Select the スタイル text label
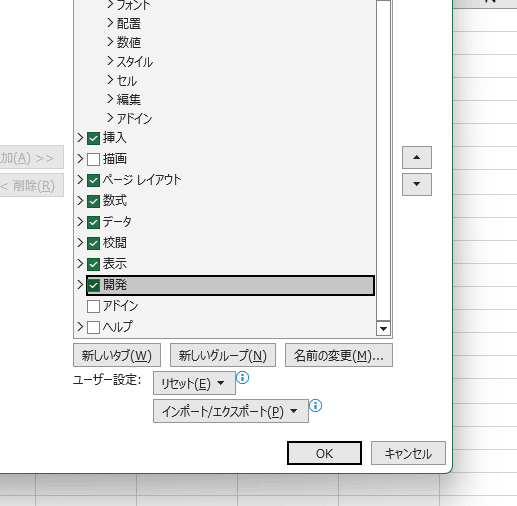The width and height of the screenshot is (517, 506). click(x=135, y=62)
